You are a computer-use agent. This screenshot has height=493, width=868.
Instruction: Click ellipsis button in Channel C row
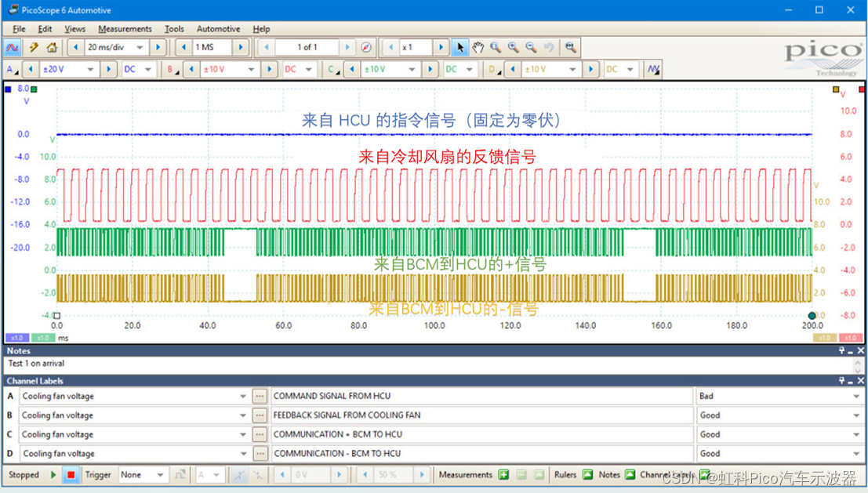[260, 434]
